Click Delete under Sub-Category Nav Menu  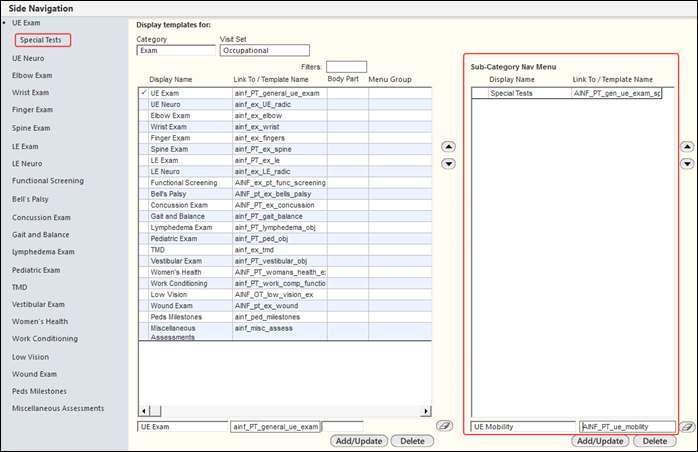[x=655, y=441]
